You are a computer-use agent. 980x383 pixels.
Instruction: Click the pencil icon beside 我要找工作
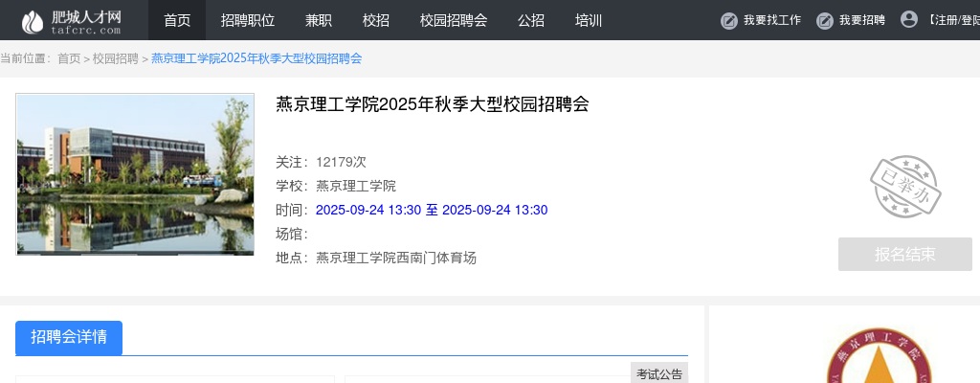tap(729, 20)
